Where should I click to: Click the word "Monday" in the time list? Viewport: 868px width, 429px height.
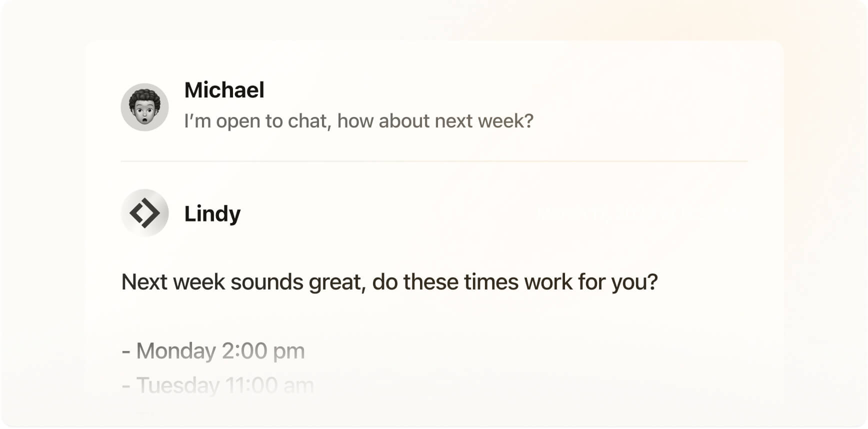point(176,351)
